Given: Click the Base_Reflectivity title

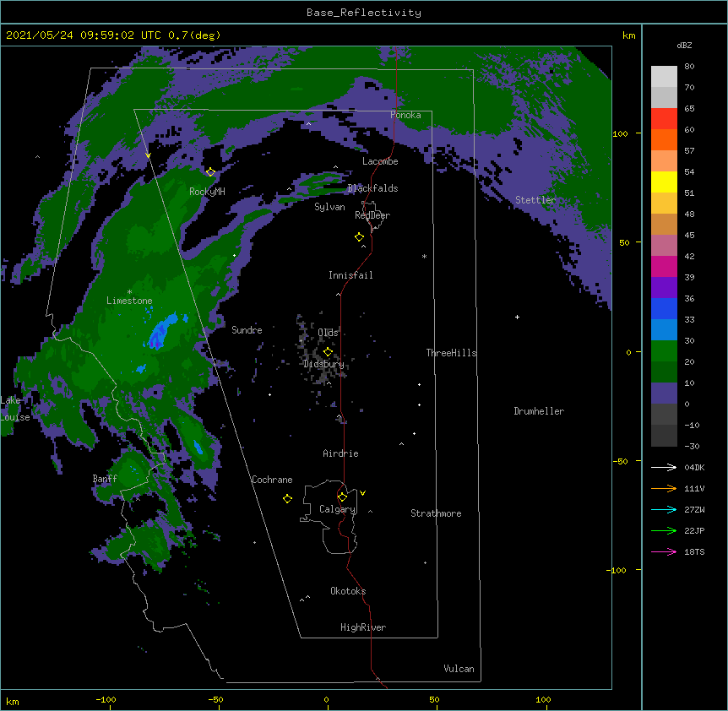Looking at the screenshot, I should [364, 13].
